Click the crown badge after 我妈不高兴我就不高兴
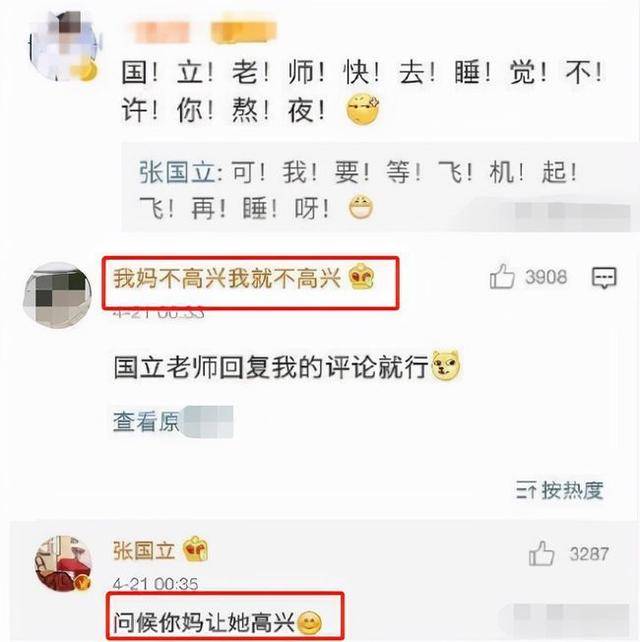The height and width of the screenshot is (642, 640). pyautogui.click(x=361, y=277)
